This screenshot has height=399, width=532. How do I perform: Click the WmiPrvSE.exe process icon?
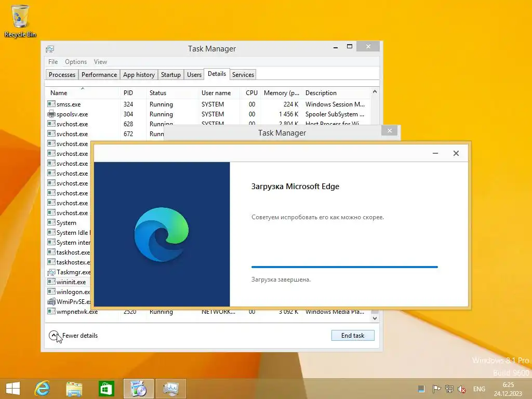click(x=51, y=302)
